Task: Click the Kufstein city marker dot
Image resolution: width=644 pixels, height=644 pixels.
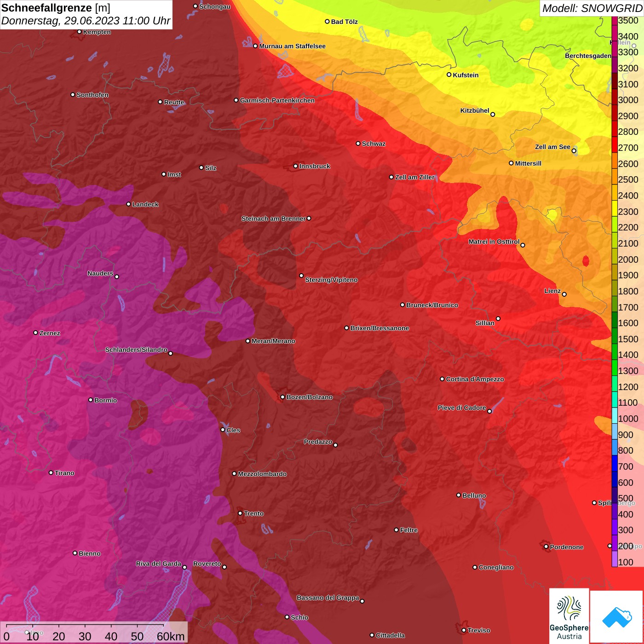Action: 449,75
